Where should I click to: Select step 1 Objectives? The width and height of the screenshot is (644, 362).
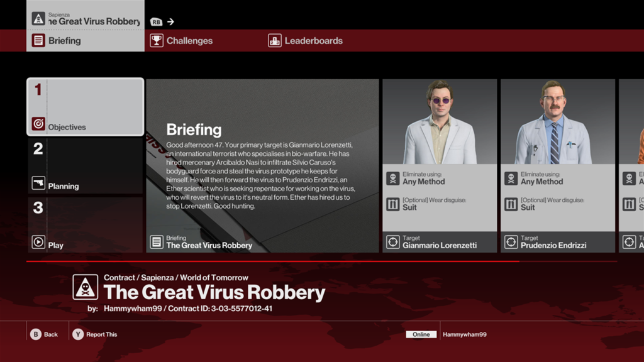(x=86, y=107)
